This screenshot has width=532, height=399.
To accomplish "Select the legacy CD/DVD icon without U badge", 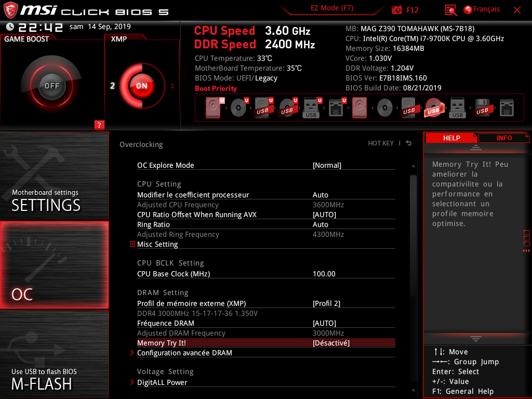I will click(x=385, y=108).
